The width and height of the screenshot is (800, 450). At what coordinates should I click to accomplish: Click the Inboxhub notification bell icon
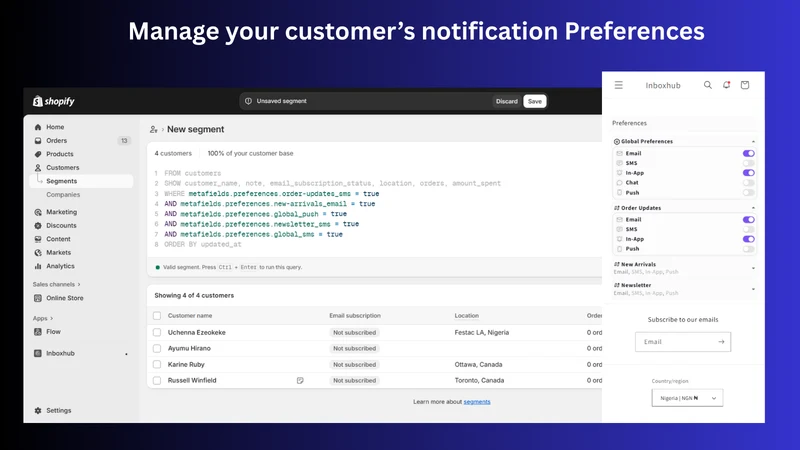point(727,85)
